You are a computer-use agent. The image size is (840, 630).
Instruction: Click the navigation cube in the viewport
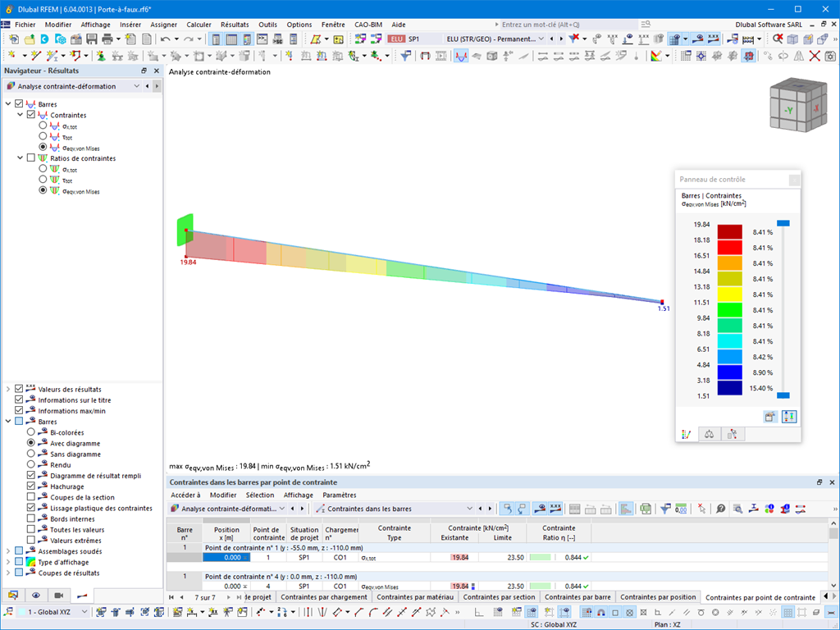(x=797, y=104)
